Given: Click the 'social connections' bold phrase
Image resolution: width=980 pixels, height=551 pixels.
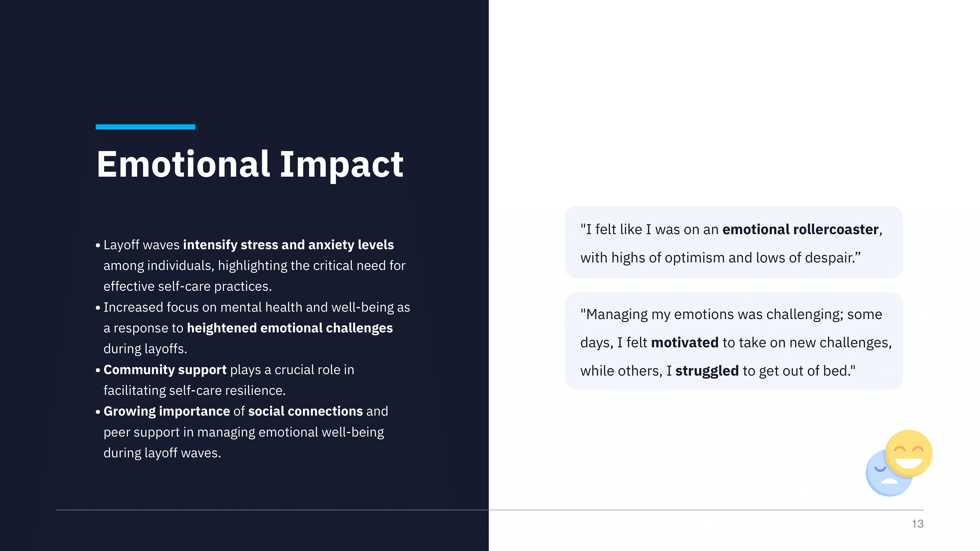Looking at the screenshot, I should [305, 411].
